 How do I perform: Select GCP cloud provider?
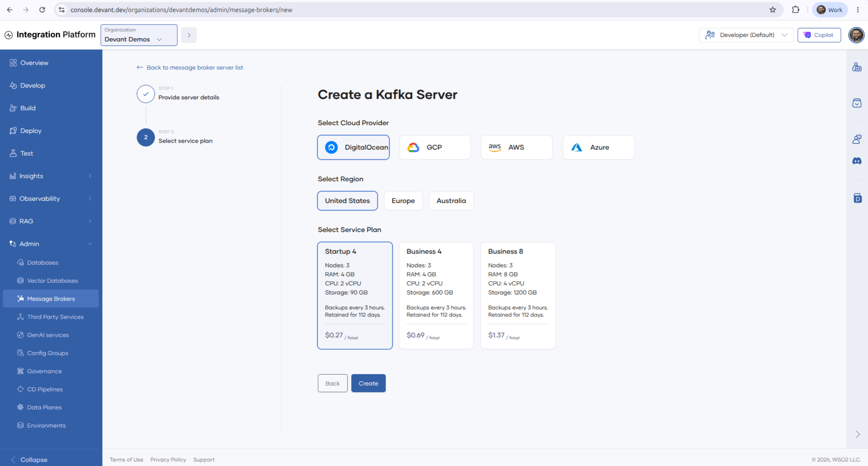(x=435, y=147)
